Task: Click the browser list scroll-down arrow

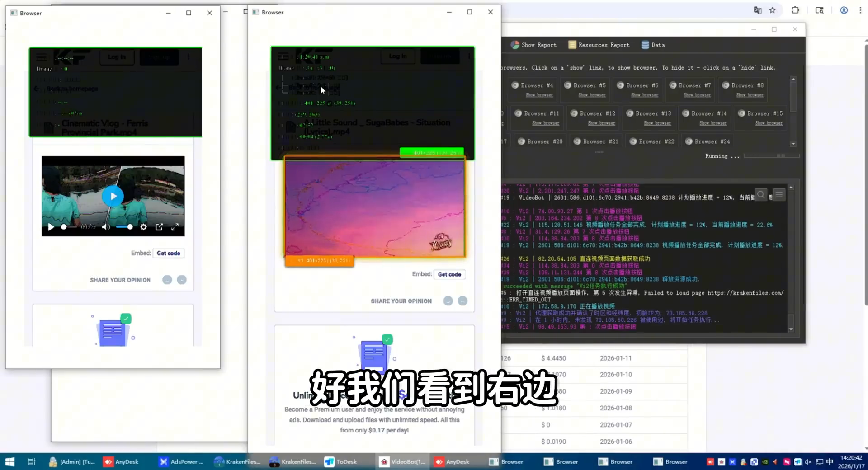Action: [x=793, y=144]
